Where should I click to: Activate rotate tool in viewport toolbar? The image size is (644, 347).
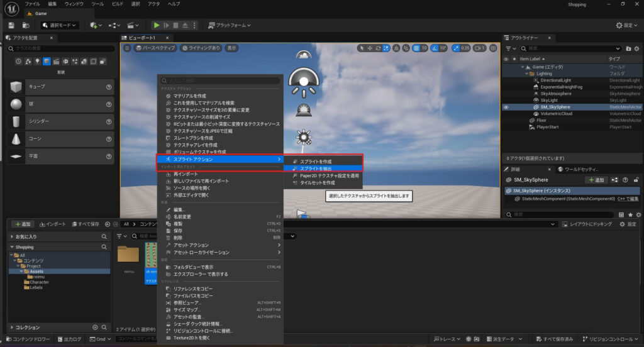click(x=378, y=48)
